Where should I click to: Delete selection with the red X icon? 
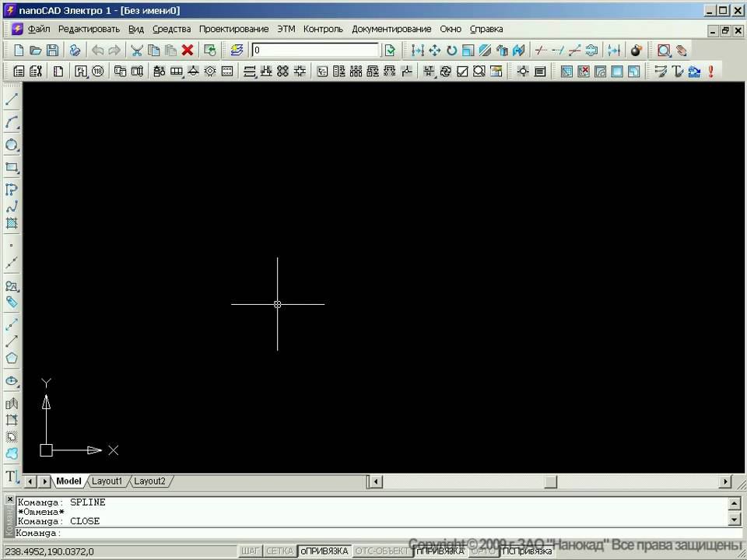(x=188, y=50)
